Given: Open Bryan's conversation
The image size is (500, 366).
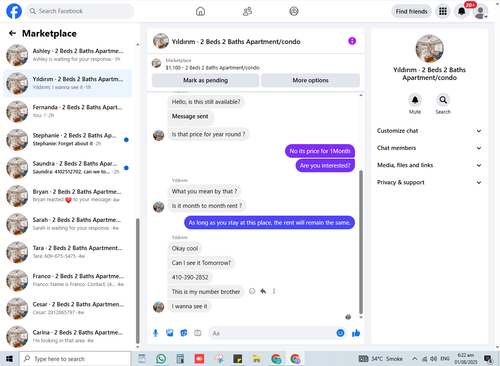Looking at the screenshot, I should pyautogui.click(x=67, y=196).
